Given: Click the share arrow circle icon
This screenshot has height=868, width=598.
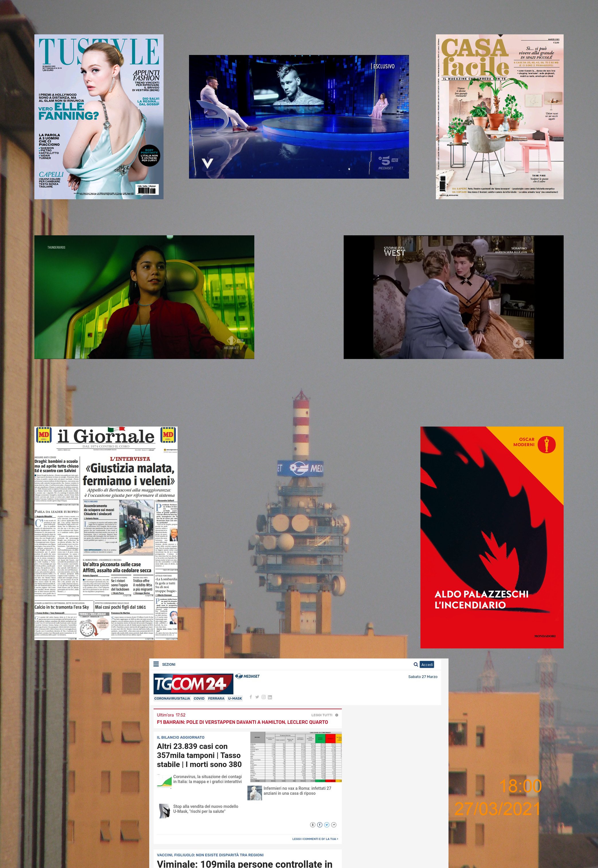Looking at the screenshot, I should coord(334,824).
